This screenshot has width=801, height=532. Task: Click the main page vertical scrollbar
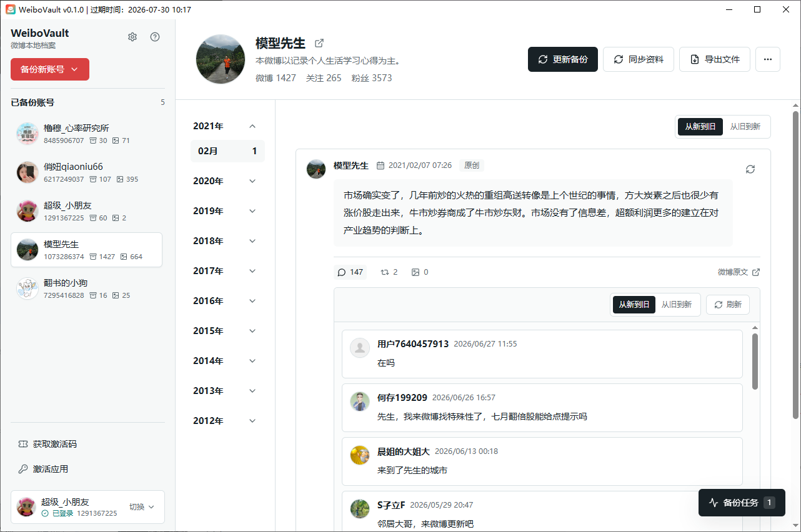795,265
